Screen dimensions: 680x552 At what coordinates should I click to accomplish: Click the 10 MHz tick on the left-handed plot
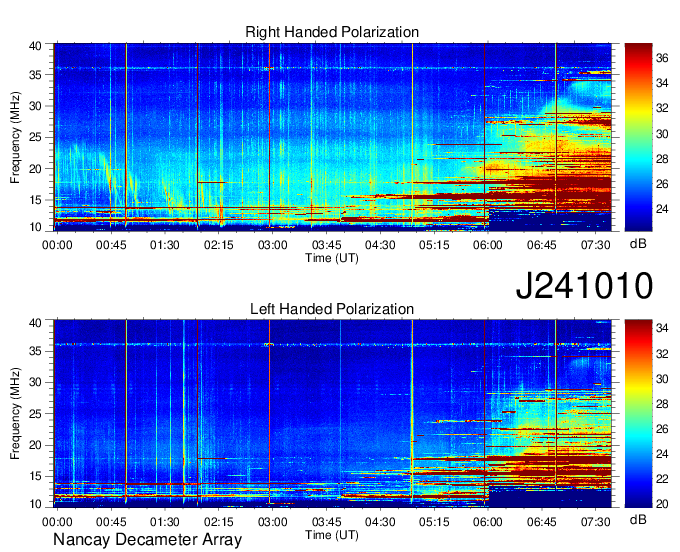click(35, 504)
